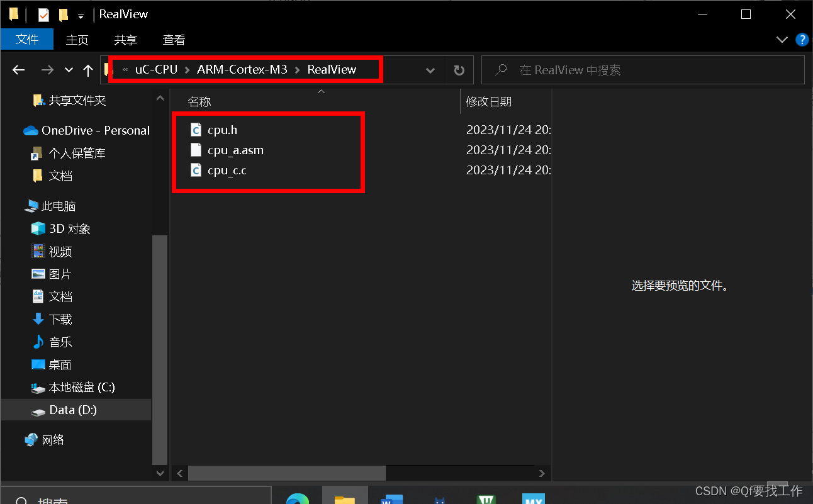Open the 文件 menu
The width and height of the screenshot is (813, 504).
(x=27, y=40)
